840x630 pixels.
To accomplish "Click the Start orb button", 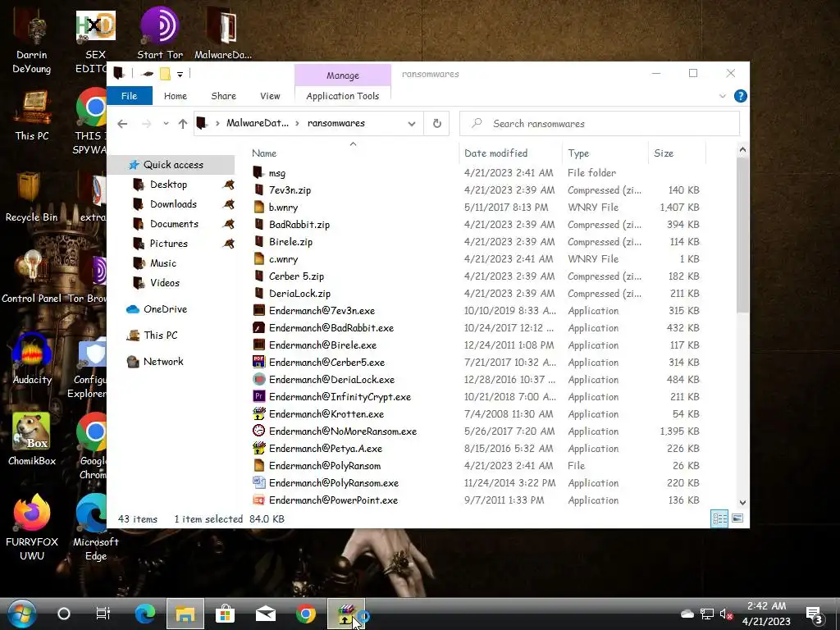I will coord(21,614).
